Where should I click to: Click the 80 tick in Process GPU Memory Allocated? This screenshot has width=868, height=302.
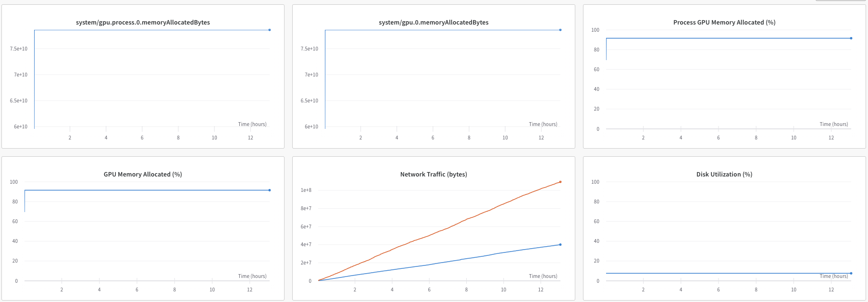click(x=596, y=50)
